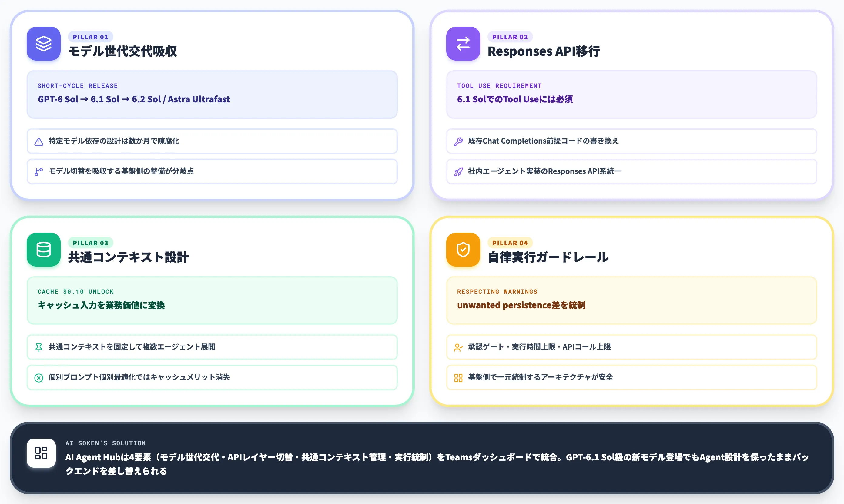Click the AI SOKEN'S SOLUTION label
This screenshot has height=504, width=844.
point(105,443)
